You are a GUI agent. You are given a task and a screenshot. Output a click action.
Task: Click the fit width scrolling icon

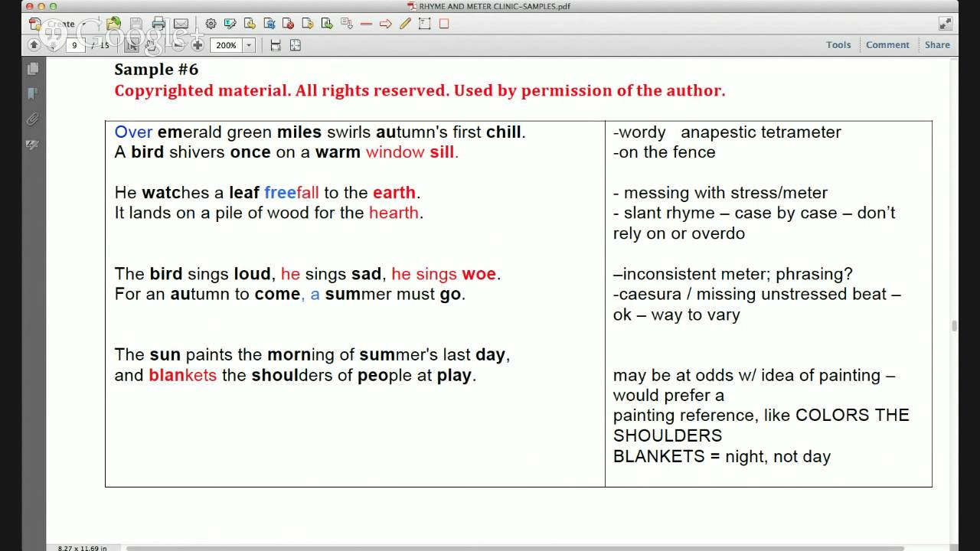point(276,45)
